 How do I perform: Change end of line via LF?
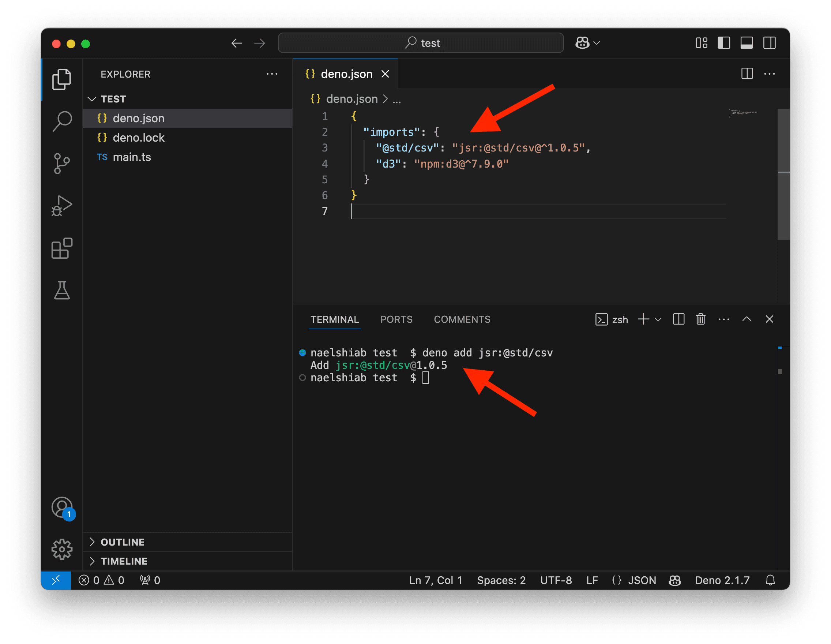point(592,580)
